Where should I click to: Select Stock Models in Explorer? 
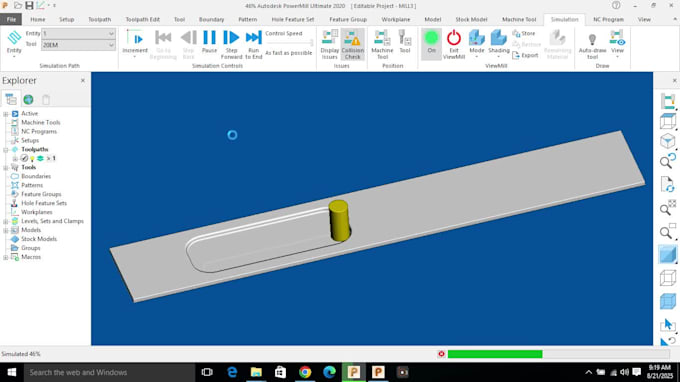point(39,239)
